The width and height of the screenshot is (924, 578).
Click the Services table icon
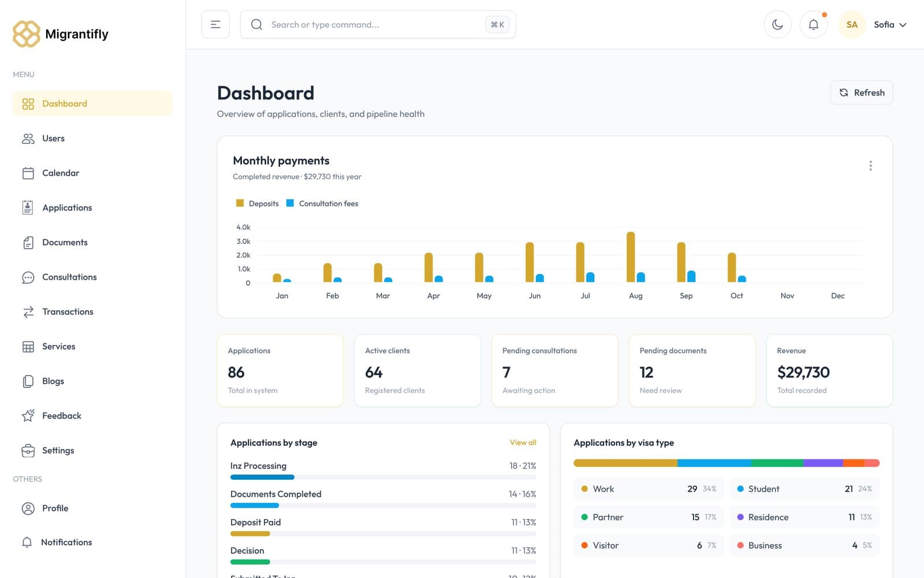[x=28, y=347]
